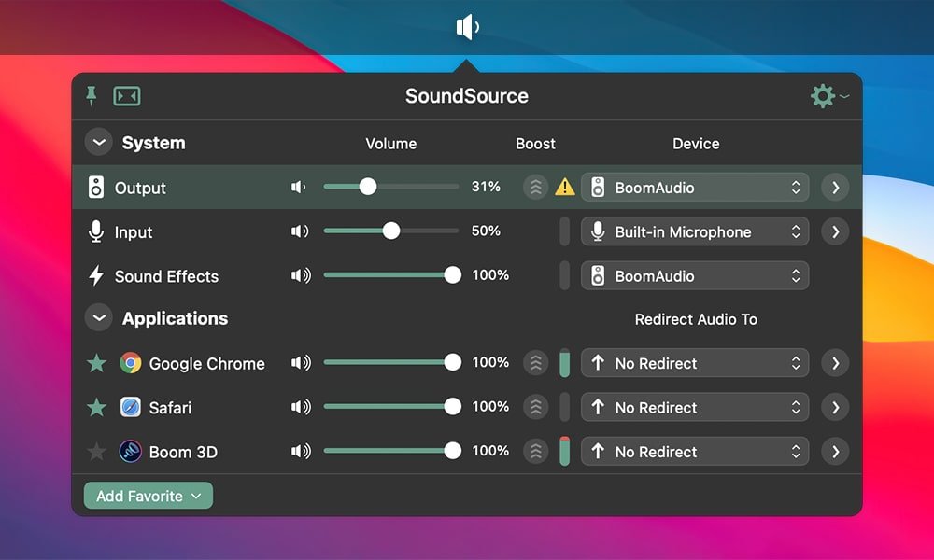The image size is (934, 560).
Task: Open Output details via its right arrow
Action: click(x=834, y=187)
